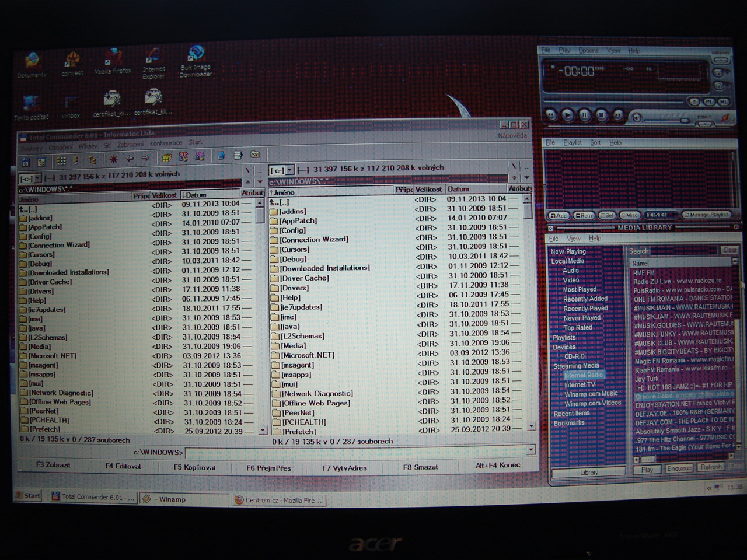Open the Dokumenty desktop icon
747x560 pixels.
(x=32, y=65)
